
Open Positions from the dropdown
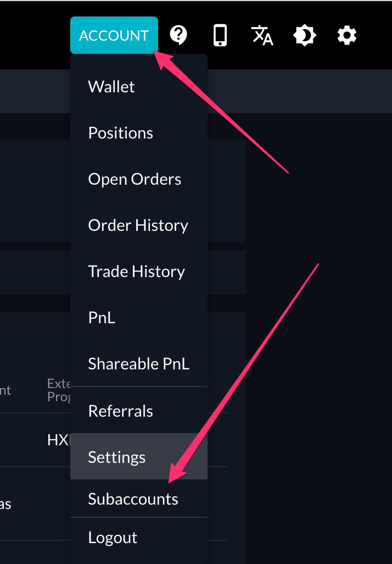click(x=120, y=132)
